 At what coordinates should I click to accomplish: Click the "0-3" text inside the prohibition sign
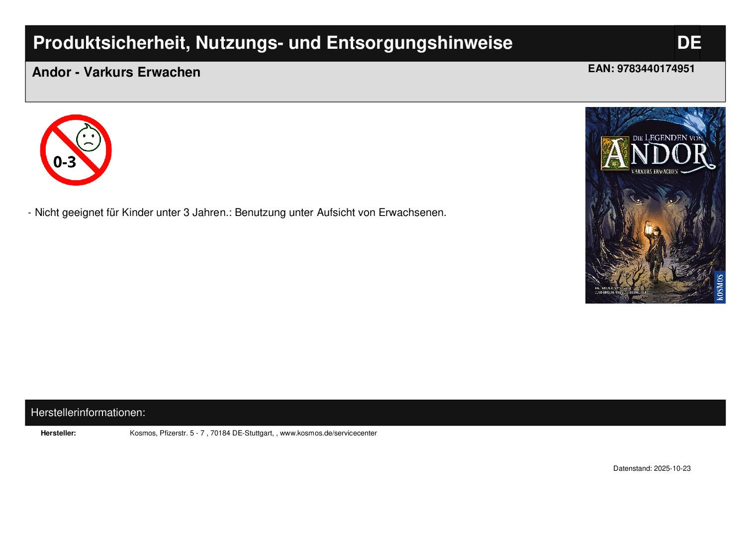pyautogui.click(x=64, y=162)
